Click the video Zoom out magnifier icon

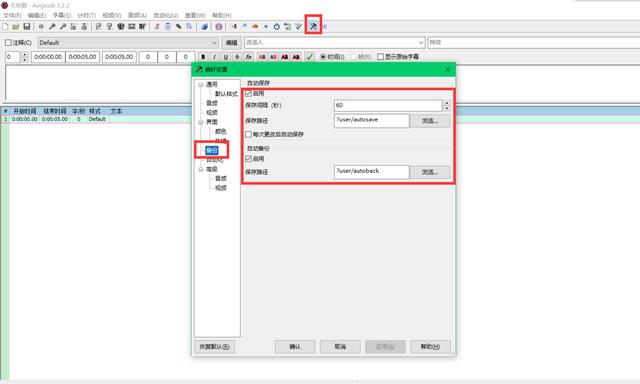pos(62,27)
